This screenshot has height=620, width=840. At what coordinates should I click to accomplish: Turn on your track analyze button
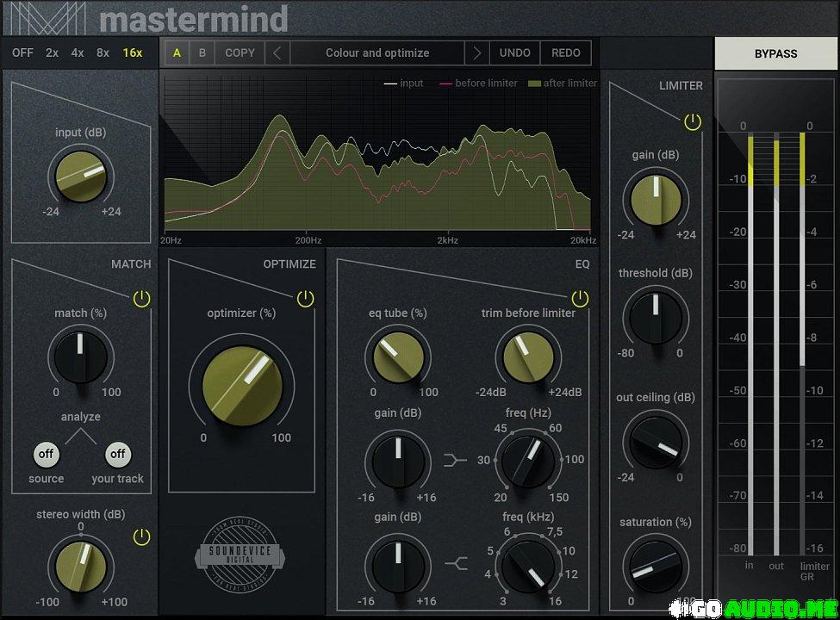[118, 454]
